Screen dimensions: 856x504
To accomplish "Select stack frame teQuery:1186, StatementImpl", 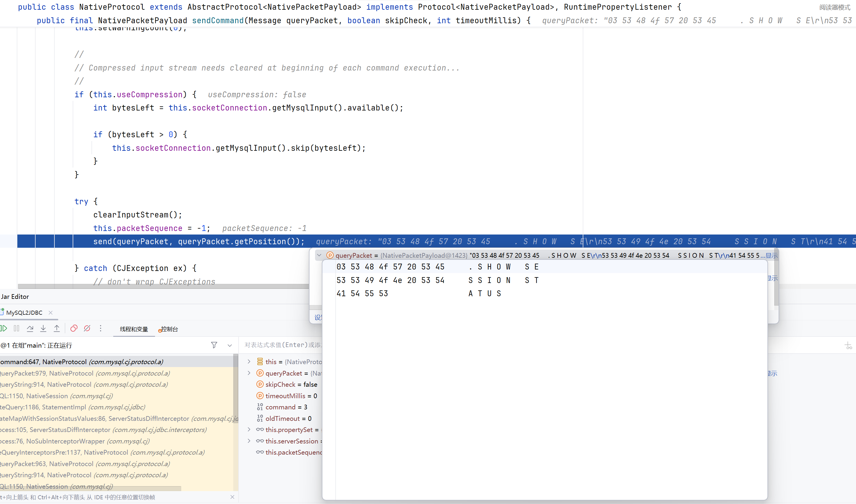I will click(117, 407).
